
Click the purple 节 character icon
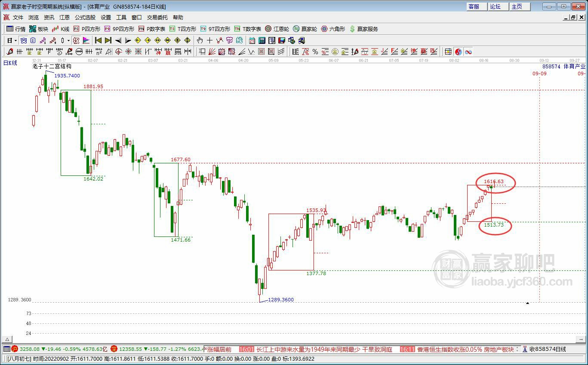click(229, 40)
